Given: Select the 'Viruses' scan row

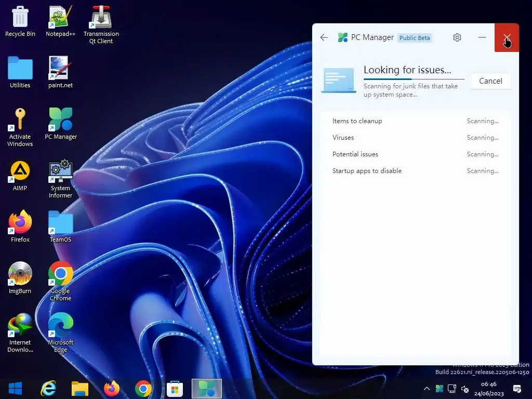Looking at the screenshot, I should 415,137.
